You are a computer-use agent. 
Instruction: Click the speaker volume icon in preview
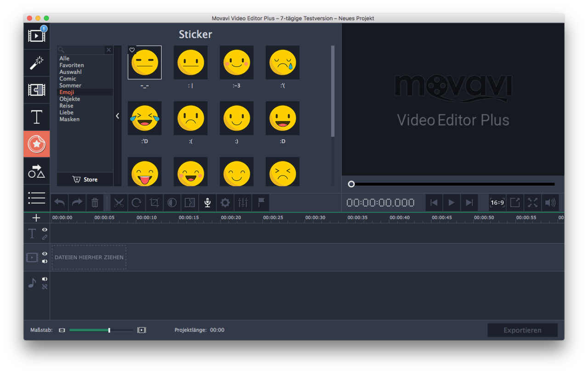550,203
